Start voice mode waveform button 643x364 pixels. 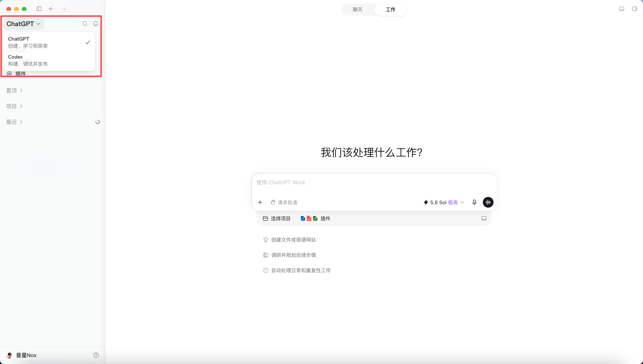point(488,202)
